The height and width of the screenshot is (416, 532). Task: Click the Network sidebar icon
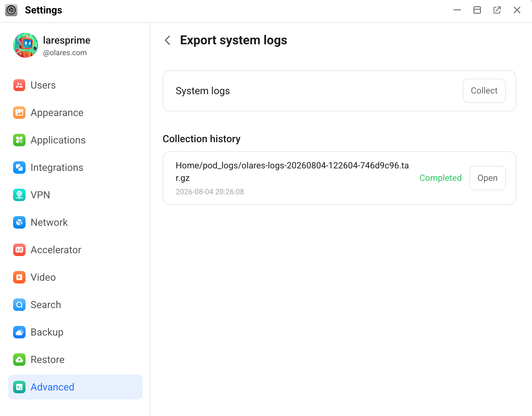coord(19,222)
